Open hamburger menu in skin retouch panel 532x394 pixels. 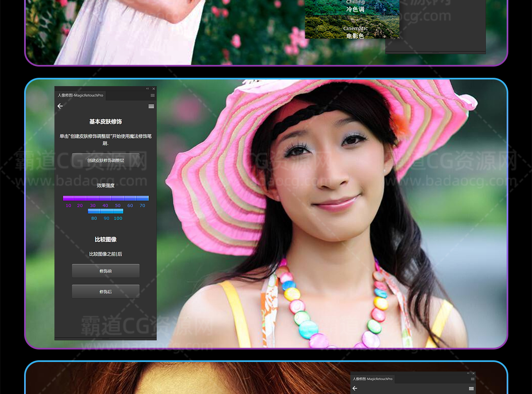click(x=151, y=107)
